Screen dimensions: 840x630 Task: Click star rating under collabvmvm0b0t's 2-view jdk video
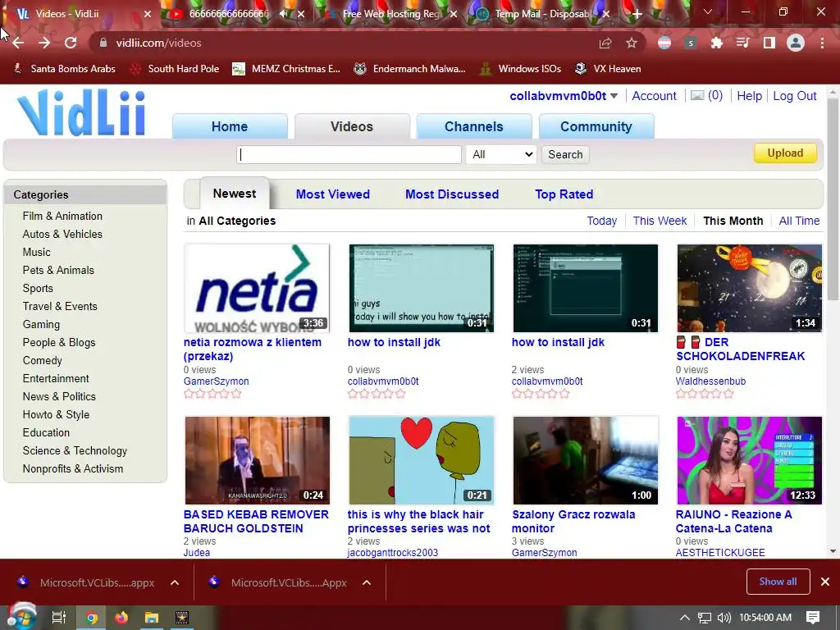pos(541,394)
